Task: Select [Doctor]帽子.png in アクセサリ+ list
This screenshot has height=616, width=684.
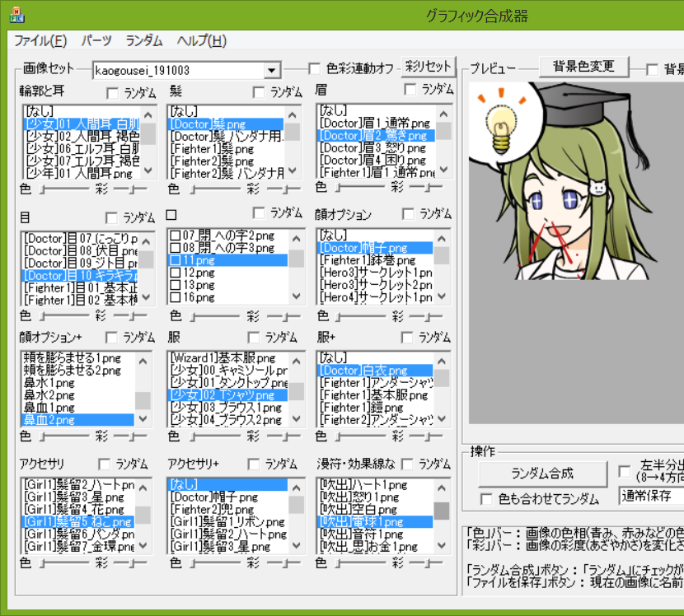Action: (x=227, y=497)
